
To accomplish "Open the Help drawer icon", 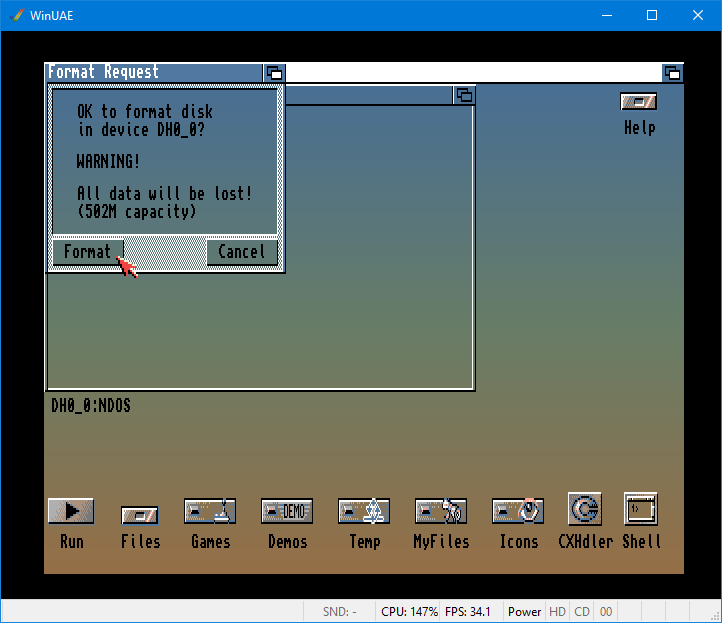I will [x=638, y=102].
